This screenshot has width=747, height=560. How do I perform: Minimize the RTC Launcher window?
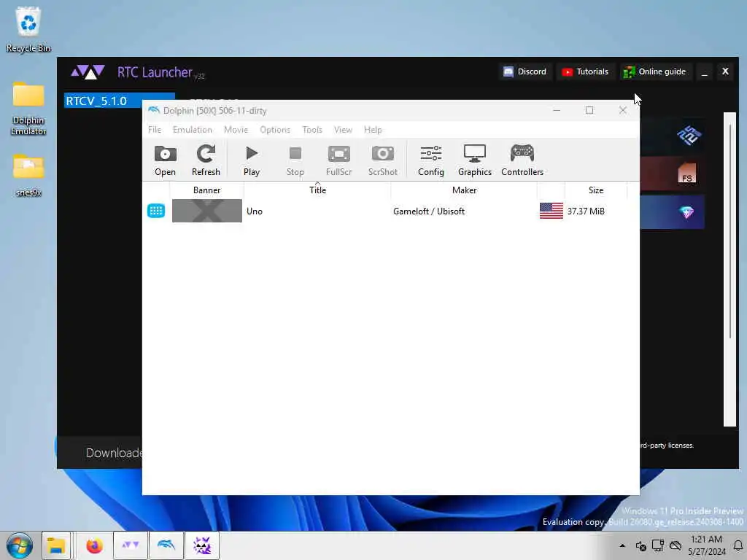pos(704,72)
